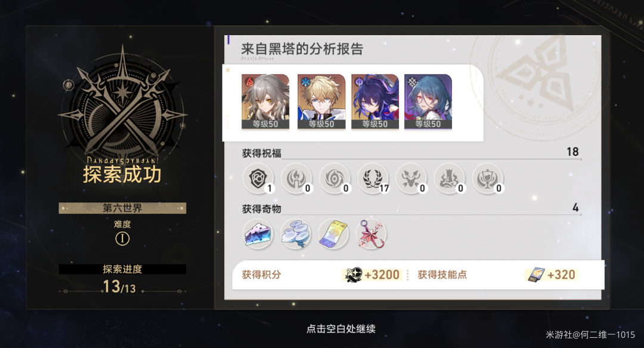Click the silver coins curio icon
Image resolution: width=644 pixels, height=348 pixels.
296,235
